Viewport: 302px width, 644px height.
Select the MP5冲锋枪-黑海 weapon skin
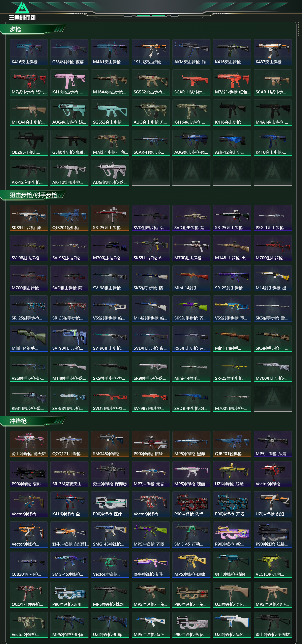pyautogui.click(x=191, y=444)
